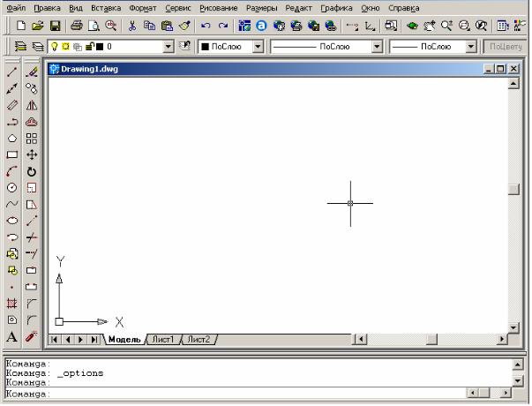The width and height of the screenshot is (532, 406).
Task: Open the Правка menu
Action: coord(47,8)
